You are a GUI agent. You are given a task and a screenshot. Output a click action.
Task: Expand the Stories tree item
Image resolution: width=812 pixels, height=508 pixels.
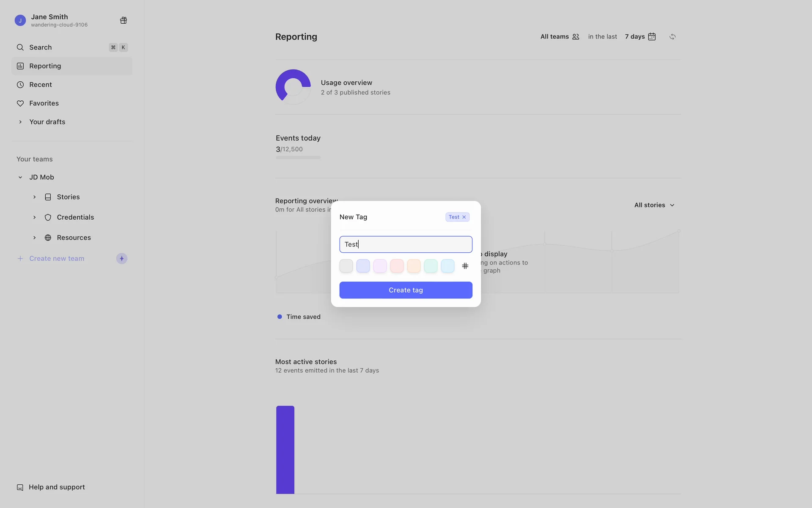pyautogui.click(x=35, y=197)
